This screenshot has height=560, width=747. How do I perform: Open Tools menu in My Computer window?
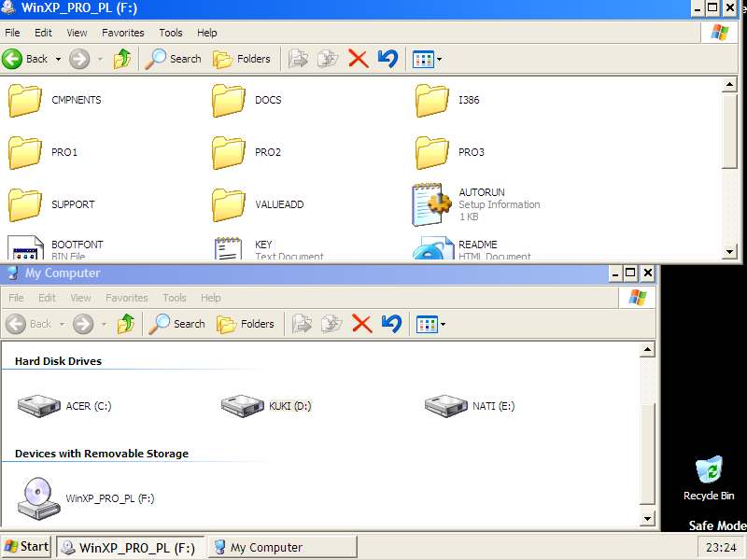point(175,298)
